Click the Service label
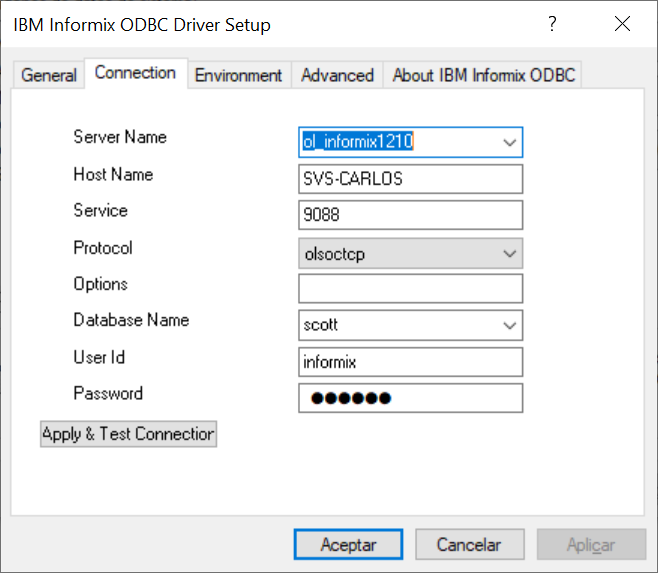The height and width of the screenshot is (573, 658). click(x=100, y=210)
